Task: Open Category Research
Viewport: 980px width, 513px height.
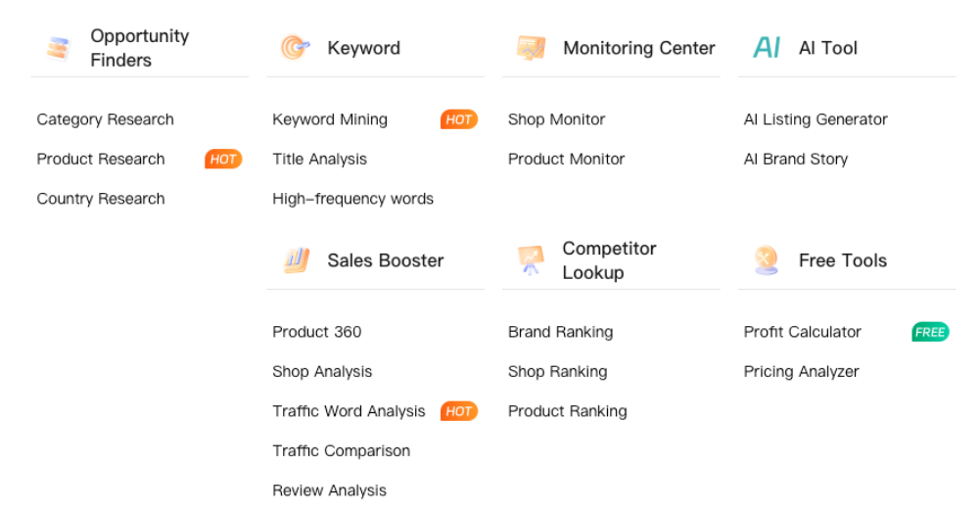Action: 105,119
